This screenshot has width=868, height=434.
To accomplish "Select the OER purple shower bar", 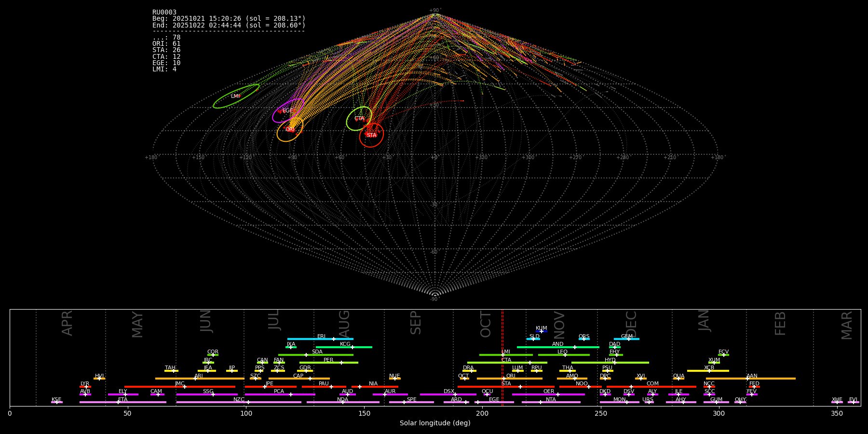I will 548,394.
